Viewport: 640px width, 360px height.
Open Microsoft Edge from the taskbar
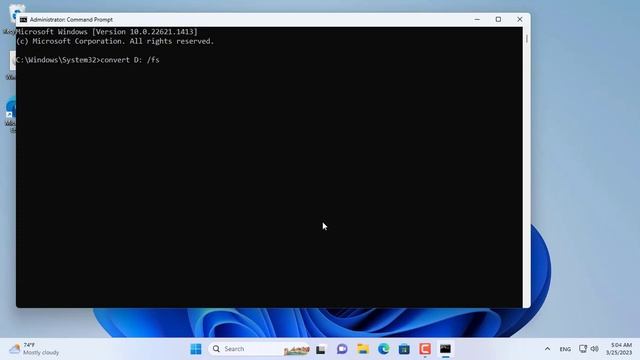(384, 349)
